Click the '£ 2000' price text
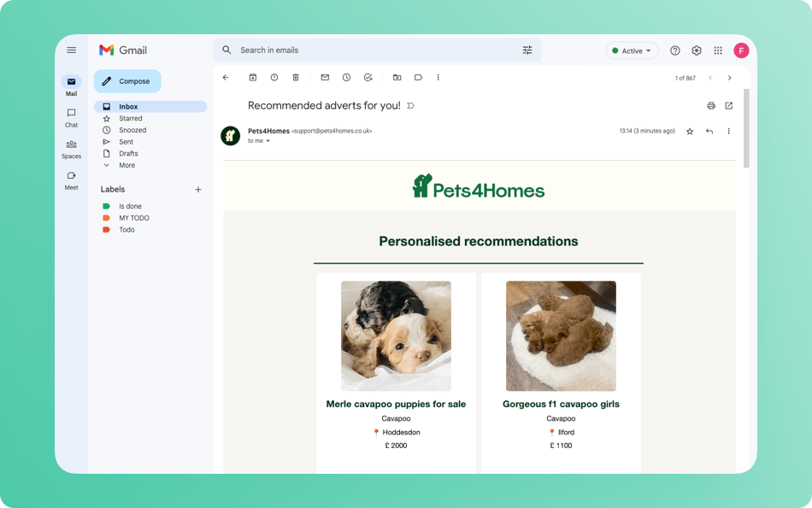Viewport: 812px width, 508px height. point(396,446)
